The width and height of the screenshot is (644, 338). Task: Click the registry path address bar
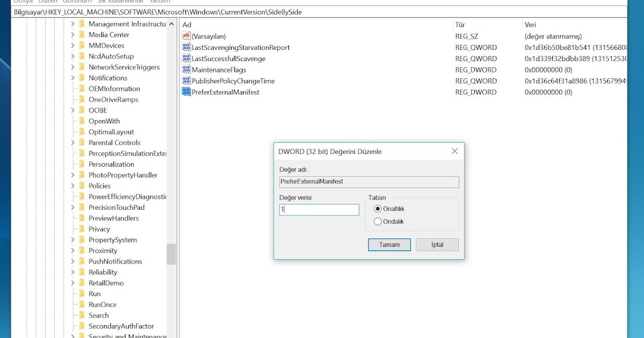[319, 12]
